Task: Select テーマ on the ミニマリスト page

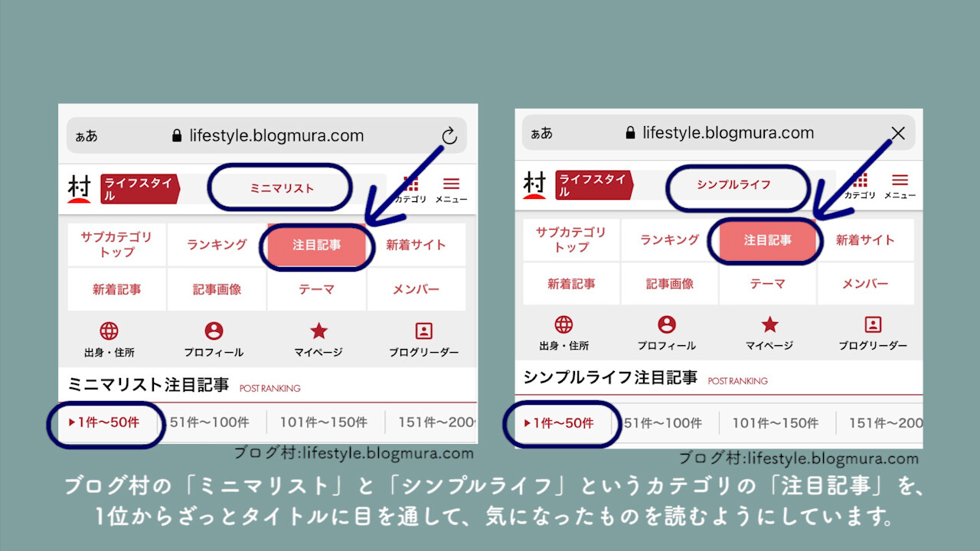Action: pyautogui.click(x=317, y=289)
